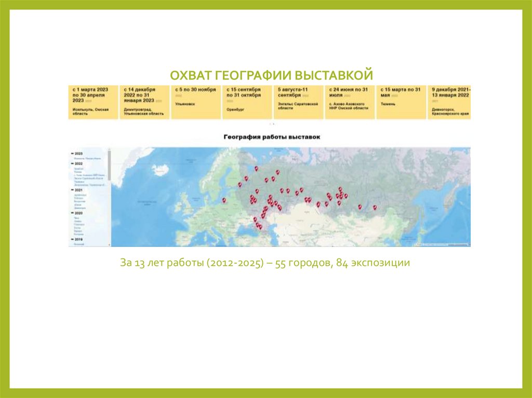This screenshot has height=398, width=532.
Task: Click the caption «За 13 лет работы (2012-2025)»
Action: [192, 263]
